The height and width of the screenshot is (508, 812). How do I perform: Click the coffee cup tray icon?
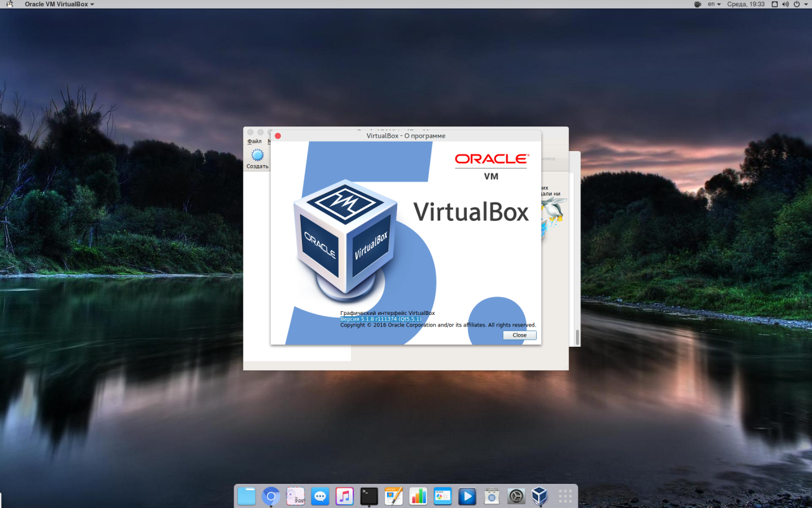pos(698,4)
